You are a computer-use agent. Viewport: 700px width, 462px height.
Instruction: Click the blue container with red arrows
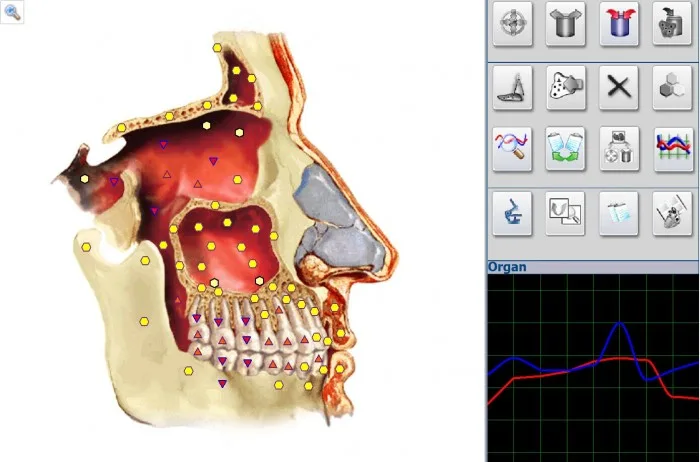click(x=619, y=23)
